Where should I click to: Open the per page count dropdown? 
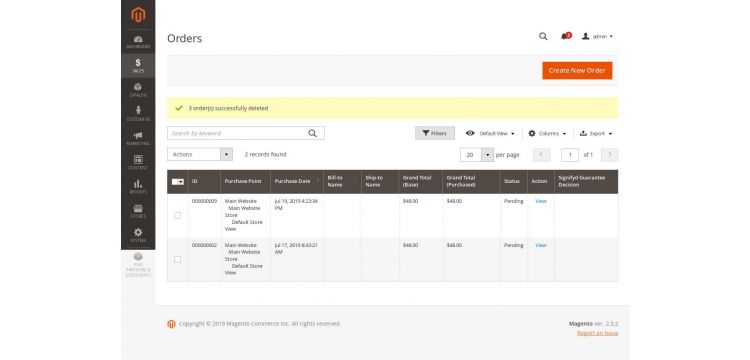point(477,155)
